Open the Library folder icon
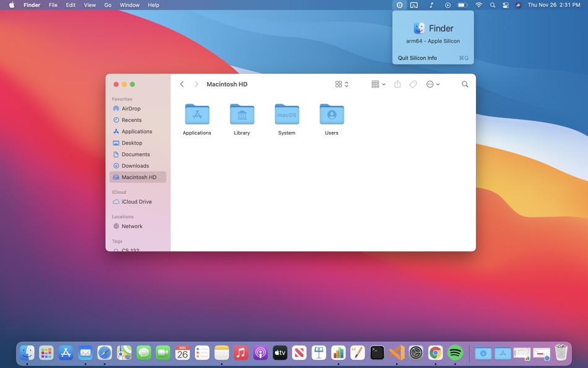 242,114
